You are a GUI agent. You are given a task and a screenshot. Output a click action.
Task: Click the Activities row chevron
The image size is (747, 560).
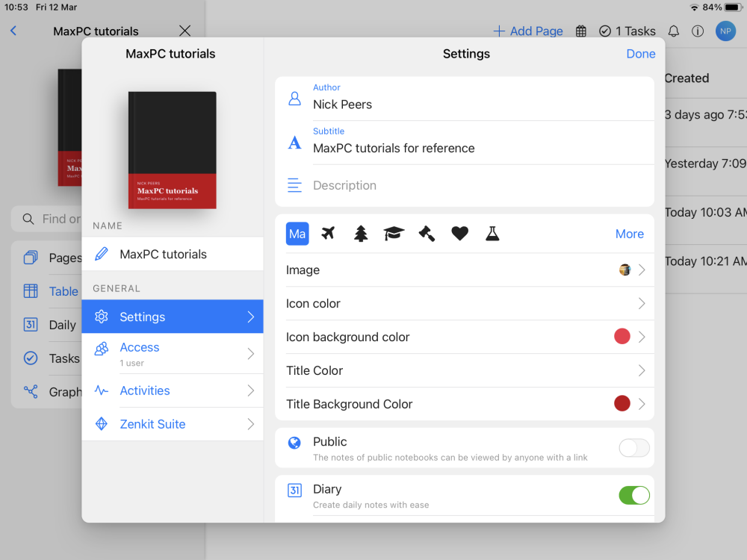tap(250, 391)
